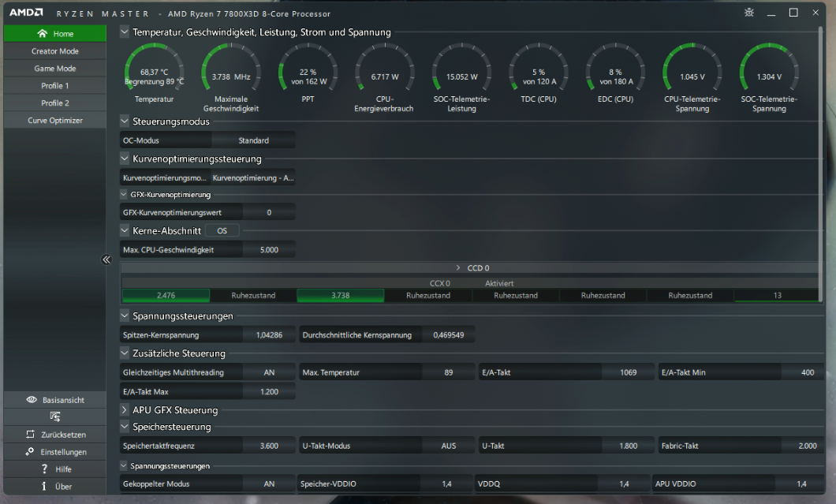
Task: Toggle U-Takt-Modus AUS value
Action: point(449,446)
